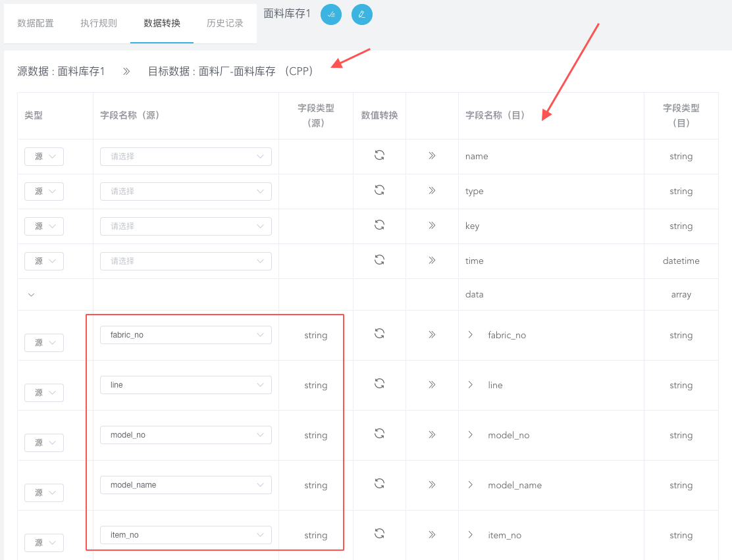Click the double-arrow icon in line row
This screenshot has height=560, width=732.
(x=432, y=384)
